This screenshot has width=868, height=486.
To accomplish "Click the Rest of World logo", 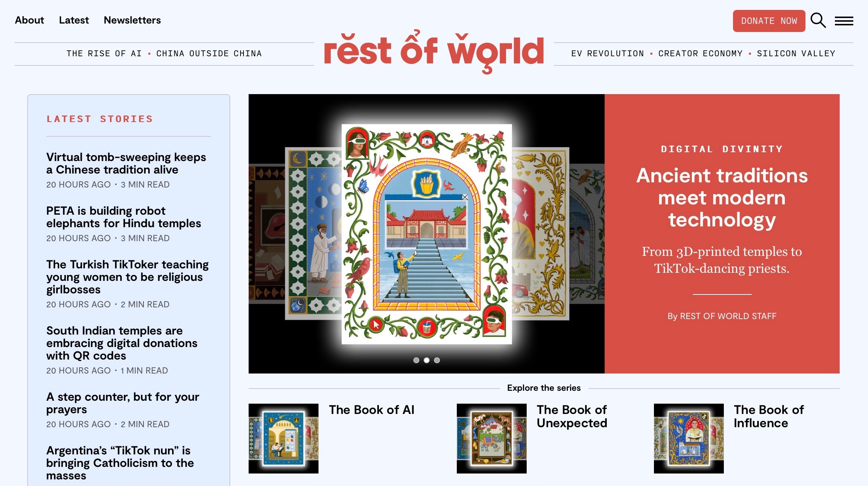I will coord(434,51).
